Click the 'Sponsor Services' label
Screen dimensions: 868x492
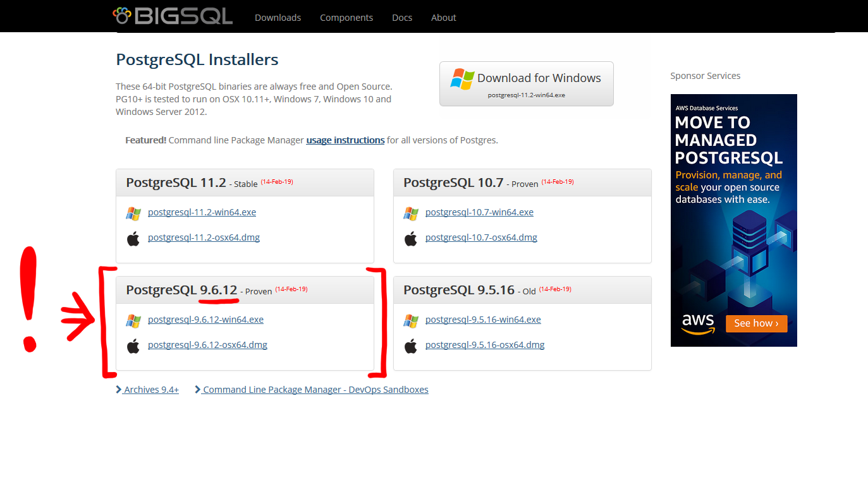pos(705,76)
